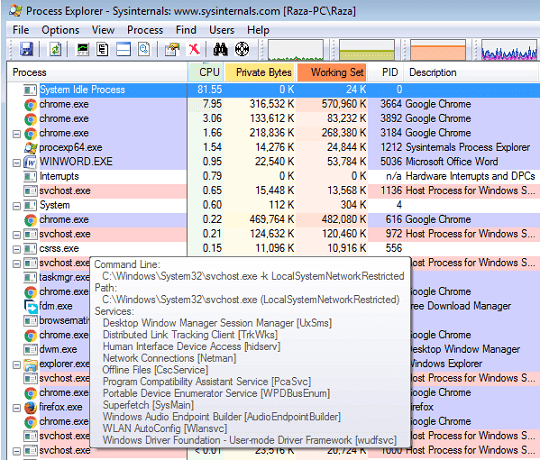Viewport: 540px width, 460px height.
Task: Open the File menu
Action: tap(21, 30)
